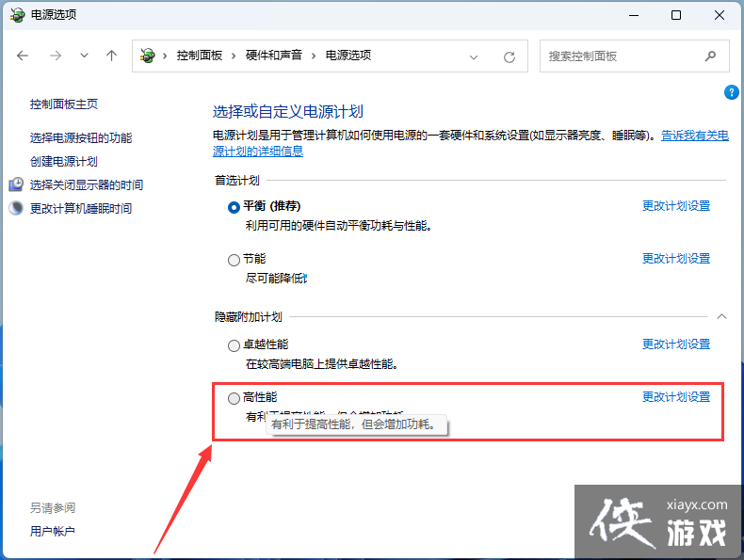Expand the chevron before 控制面板 breadcrumb
The width and height of the screenshot is (744, 560).
(x=165, y=56)
